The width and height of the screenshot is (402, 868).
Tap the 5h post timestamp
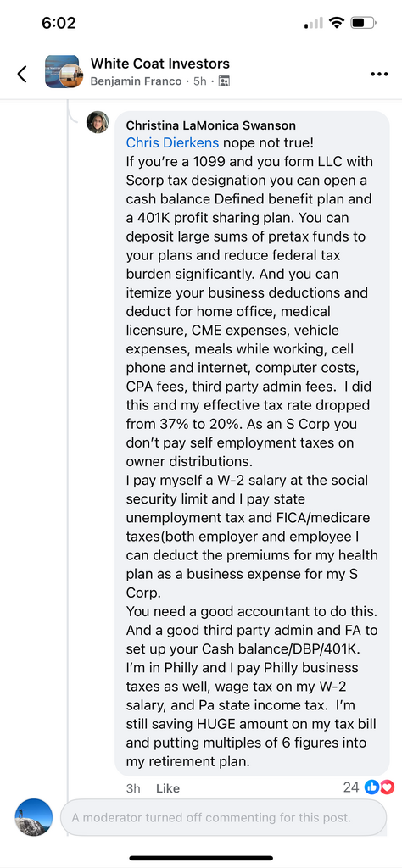click(200, 81)
